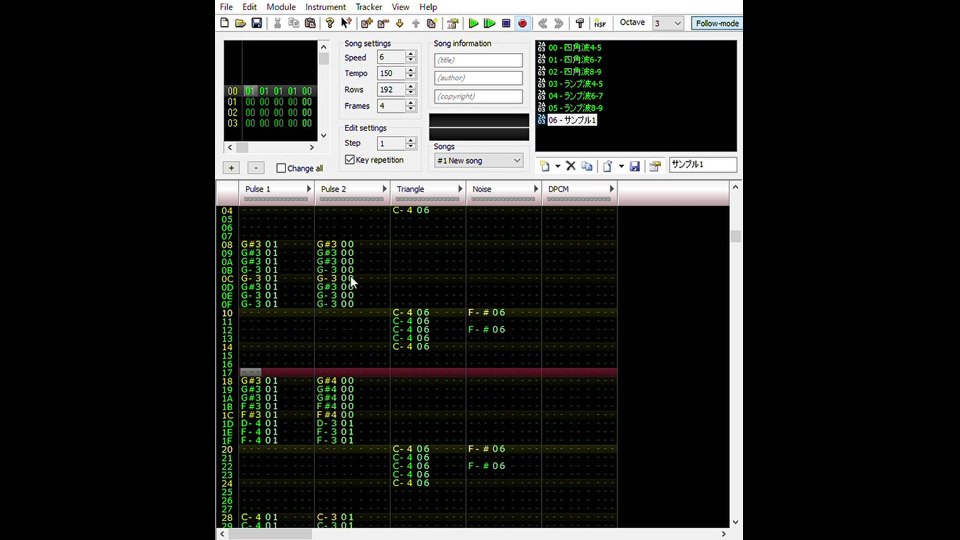This screenshot has width=960, height=540.
Task: Click the NSF export icon
Action: click(599, 23)
